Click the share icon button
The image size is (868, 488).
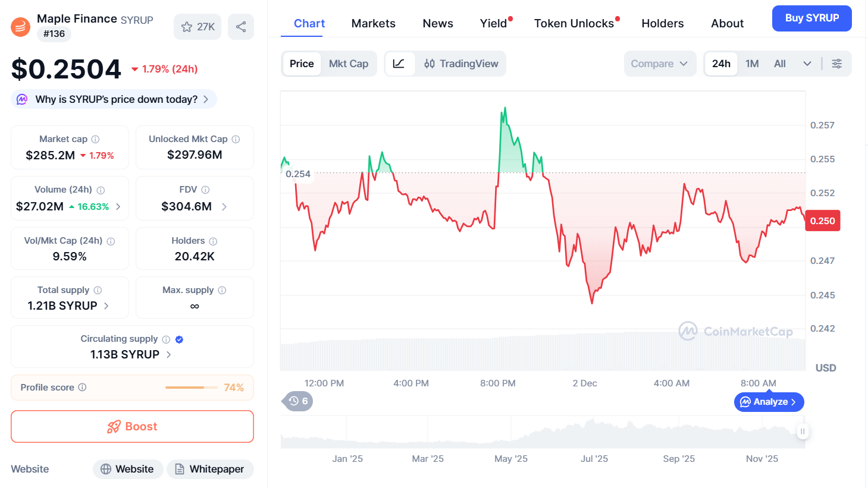[x=241, y=27]
